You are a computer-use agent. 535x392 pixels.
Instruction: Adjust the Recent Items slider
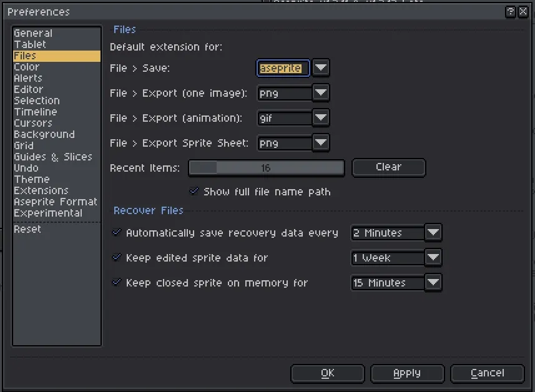point(266,168)
